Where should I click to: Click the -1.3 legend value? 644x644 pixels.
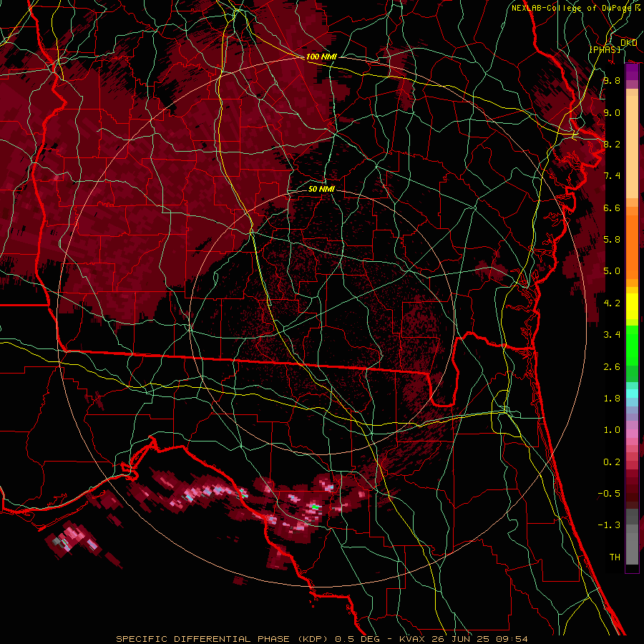pos(609,525)
